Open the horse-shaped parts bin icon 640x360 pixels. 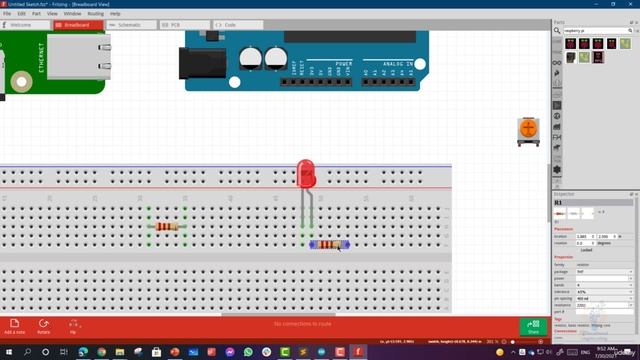[557, 148]
